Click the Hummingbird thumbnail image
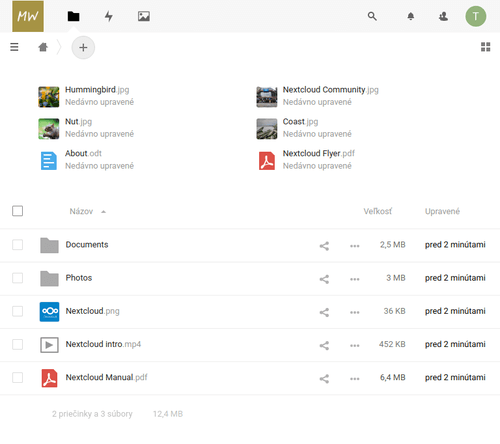This screenshot has height=444, width=500. (49, 97)
